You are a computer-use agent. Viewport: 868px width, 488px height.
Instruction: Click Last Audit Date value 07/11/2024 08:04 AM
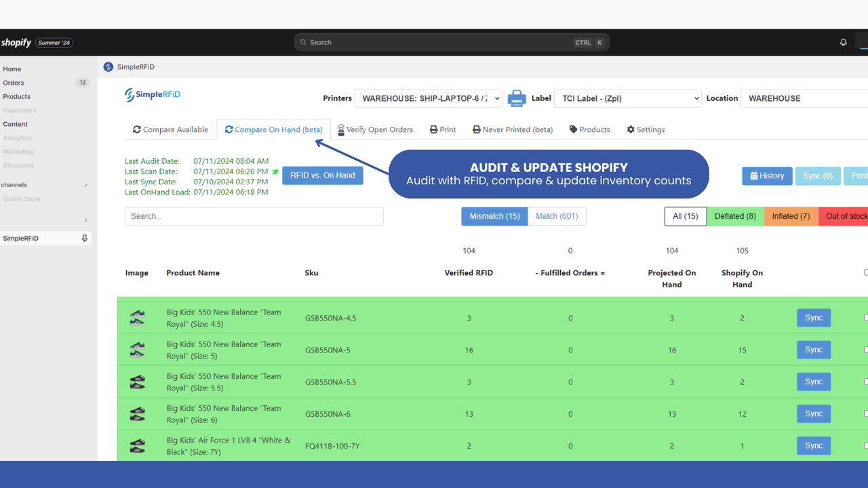pos(231,161)
